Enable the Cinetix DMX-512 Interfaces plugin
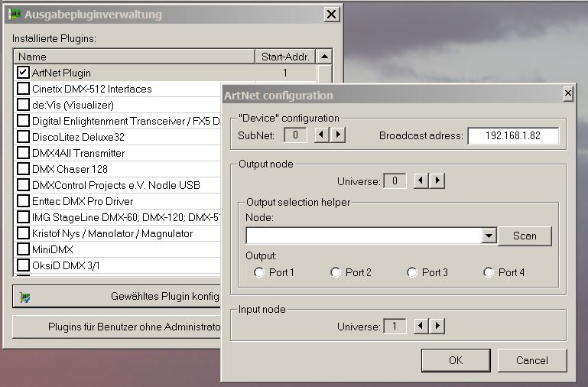This screenshot has height=387, width=588. pyautogui.click(x=23, y=89)
